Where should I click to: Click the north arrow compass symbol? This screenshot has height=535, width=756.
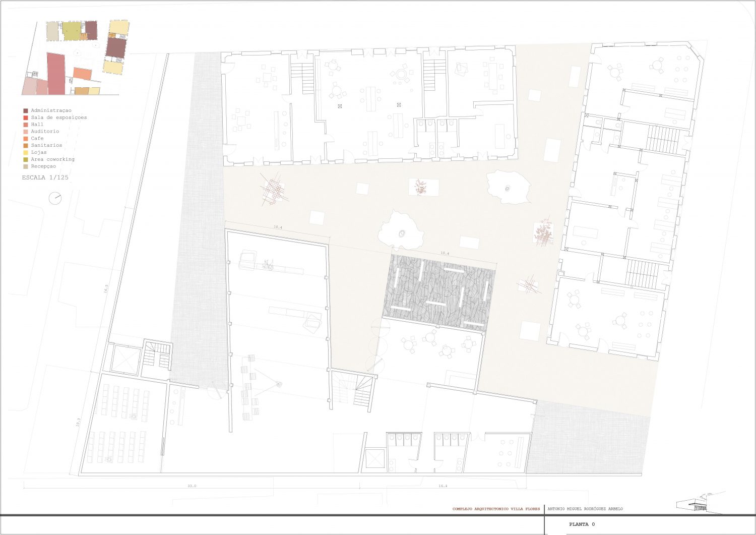tap(55, 198)
